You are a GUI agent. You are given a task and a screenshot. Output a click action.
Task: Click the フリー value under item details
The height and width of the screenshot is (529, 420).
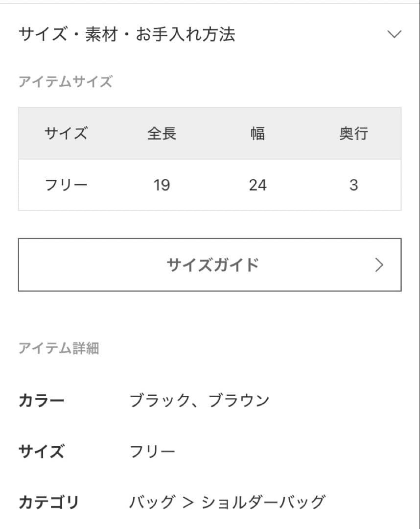tap(152, 451)
